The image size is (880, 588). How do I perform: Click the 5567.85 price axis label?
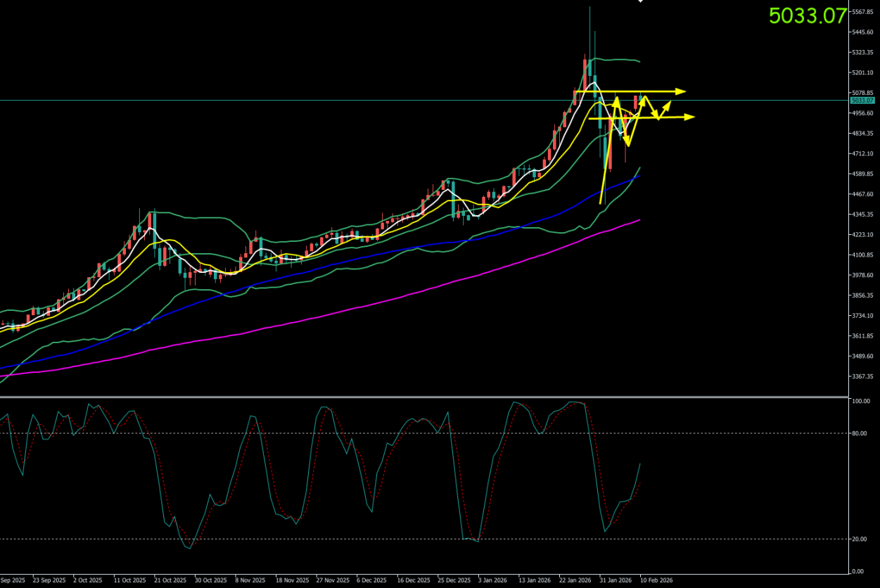coord(864,12)
